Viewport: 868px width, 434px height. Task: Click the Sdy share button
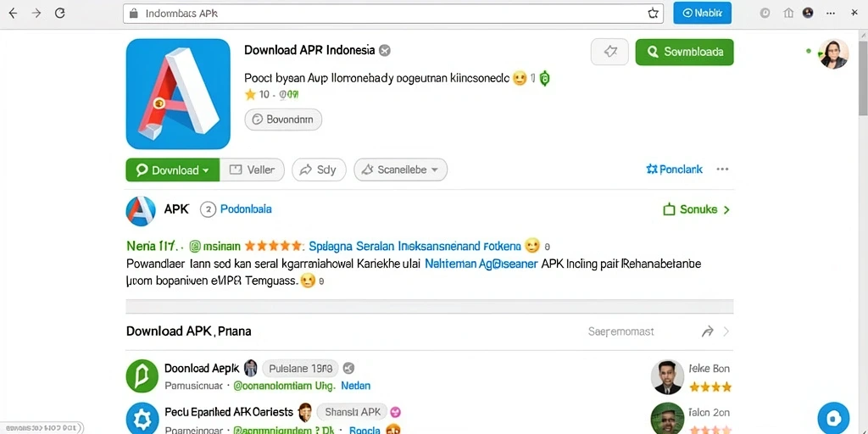point(319,170)
